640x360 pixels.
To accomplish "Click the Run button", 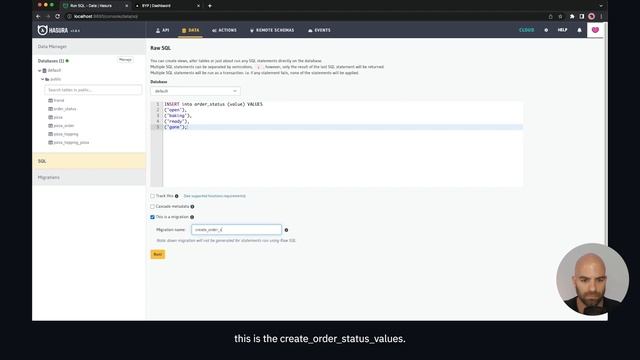I will [x=158, y=254].
